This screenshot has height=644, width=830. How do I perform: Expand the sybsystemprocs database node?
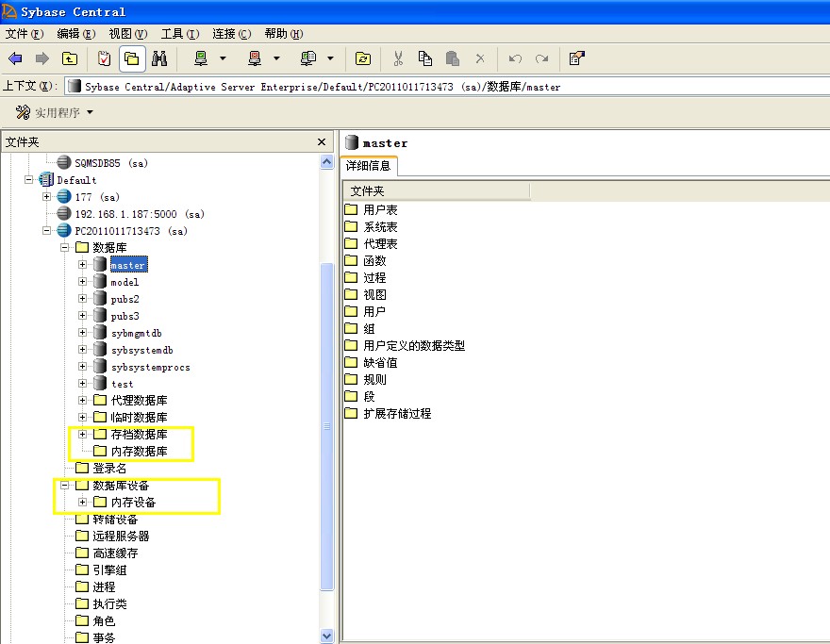pos(83,366)
